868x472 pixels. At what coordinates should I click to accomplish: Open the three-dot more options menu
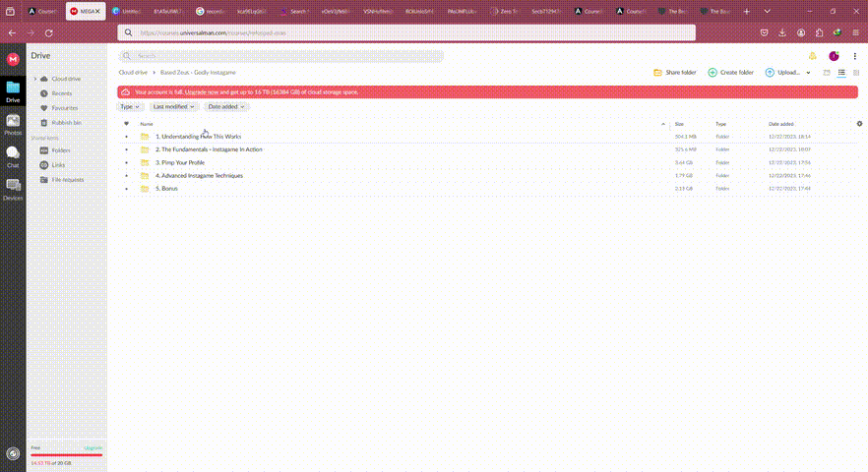(x=854, y=56)
